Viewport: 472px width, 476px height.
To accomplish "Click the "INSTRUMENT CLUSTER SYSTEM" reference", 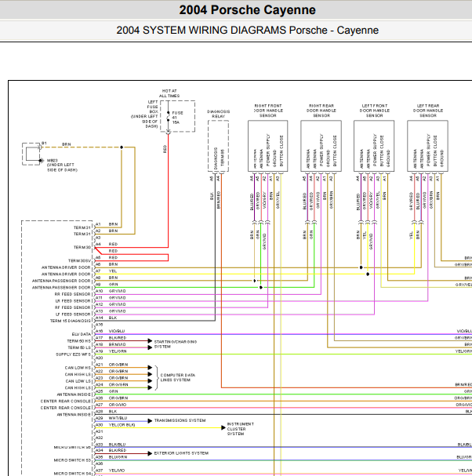I will coord(240,429).
